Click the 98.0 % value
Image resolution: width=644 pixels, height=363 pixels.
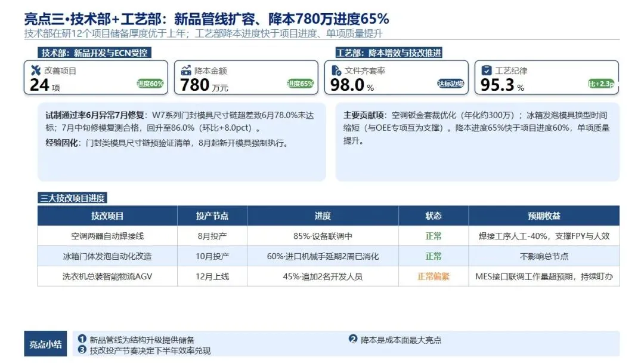click(352, 85)
